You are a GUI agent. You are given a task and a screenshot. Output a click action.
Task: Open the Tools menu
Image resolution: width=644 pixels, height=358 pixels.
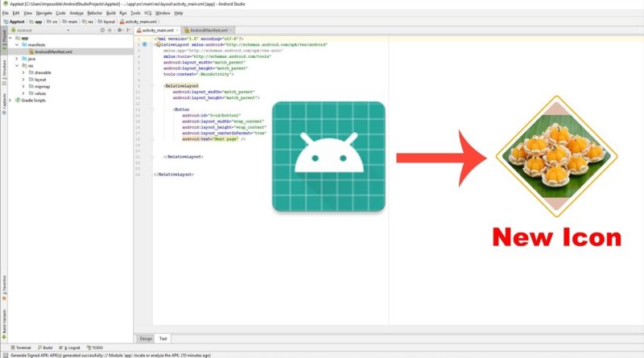(135, 13)
